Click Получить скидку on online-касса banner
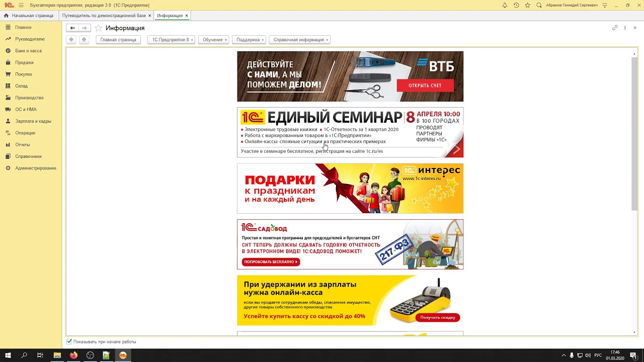 (438, 317)
